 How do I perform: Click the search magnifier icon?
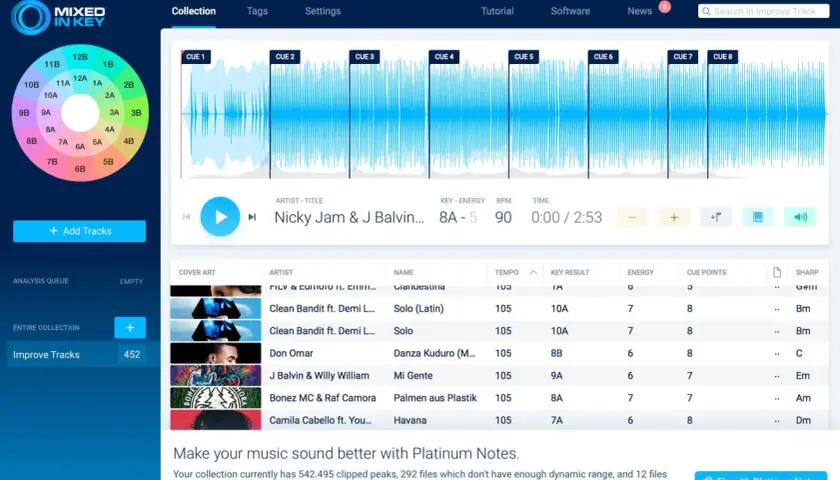[x=706, y=11]
